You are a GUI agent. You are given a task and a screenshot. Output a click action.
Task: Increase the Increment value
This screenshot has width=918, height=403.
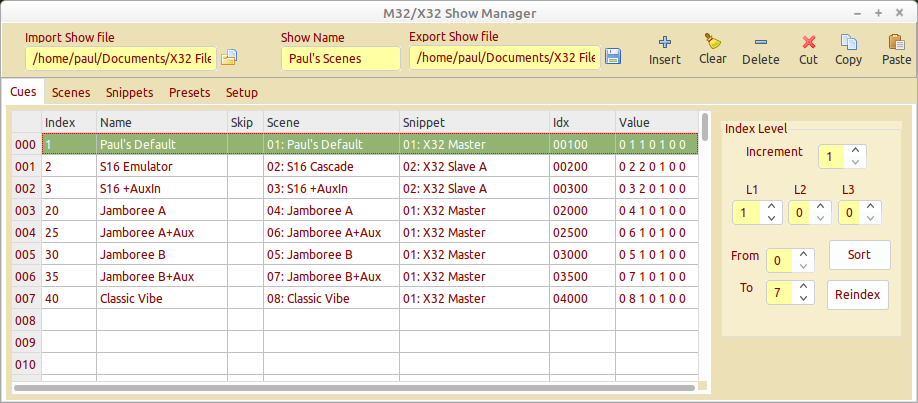(x=855, y=151)
